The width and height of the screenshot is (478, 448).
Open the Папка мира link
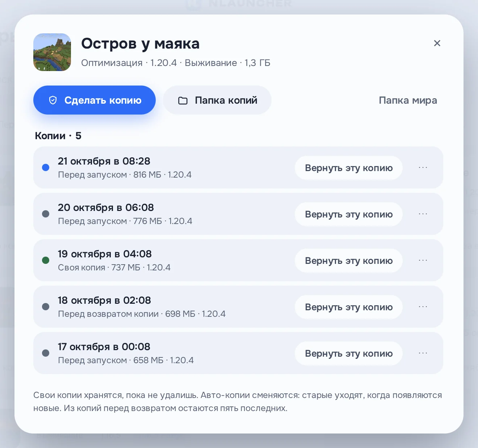click(x=408, y=100)
